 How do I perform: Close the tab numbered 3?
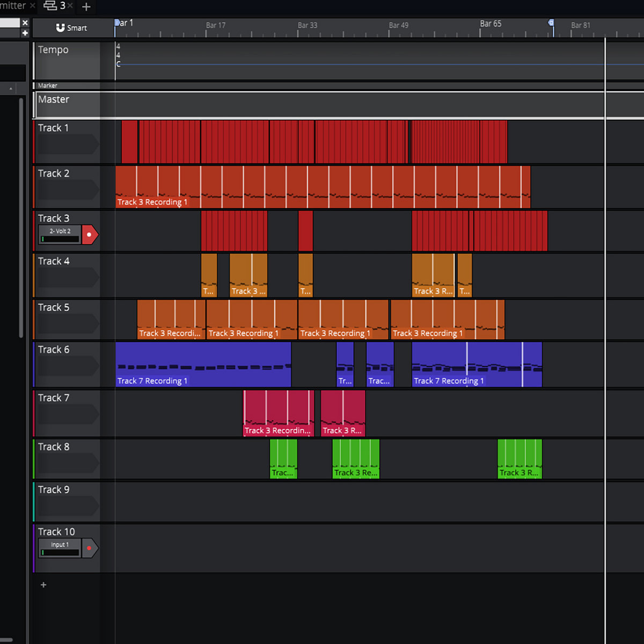[x=70, y=6]
